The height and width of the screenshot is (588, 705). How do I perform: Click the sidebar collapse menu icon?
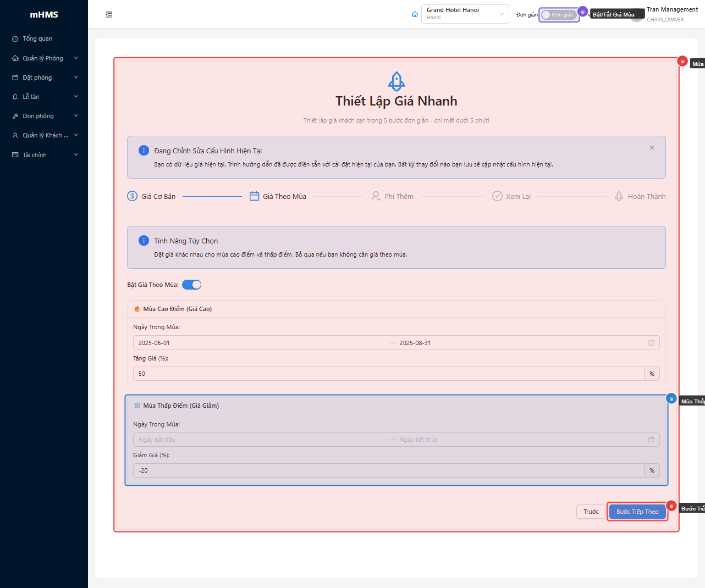[x=109, y=15]
